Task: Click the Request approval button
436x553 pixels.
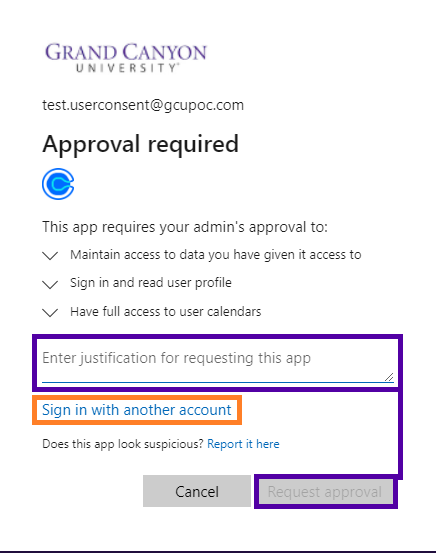Action: (326, 491)
